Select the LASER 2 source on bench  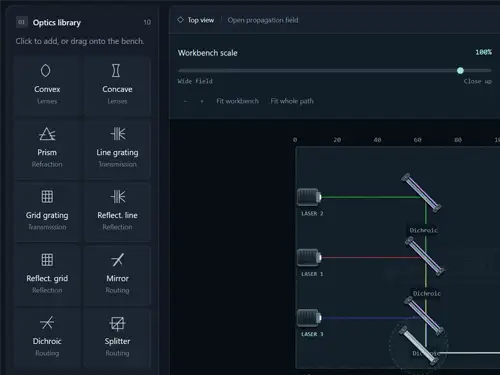[309, 197]
